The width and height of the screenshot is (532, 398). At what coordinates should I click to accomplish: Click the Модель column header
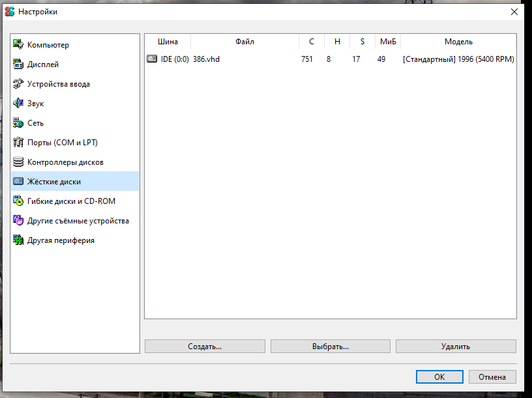458,42
